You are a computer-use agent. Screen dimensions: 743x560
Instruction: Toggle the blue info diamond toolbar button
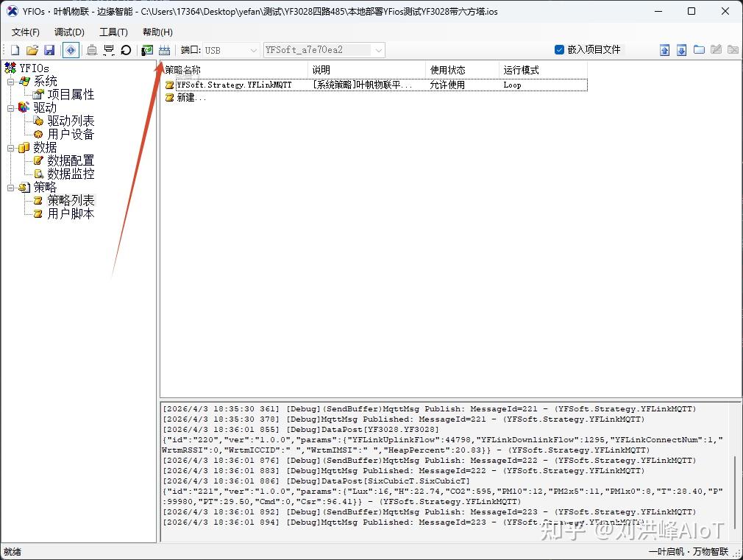click(x=71, y=50)
